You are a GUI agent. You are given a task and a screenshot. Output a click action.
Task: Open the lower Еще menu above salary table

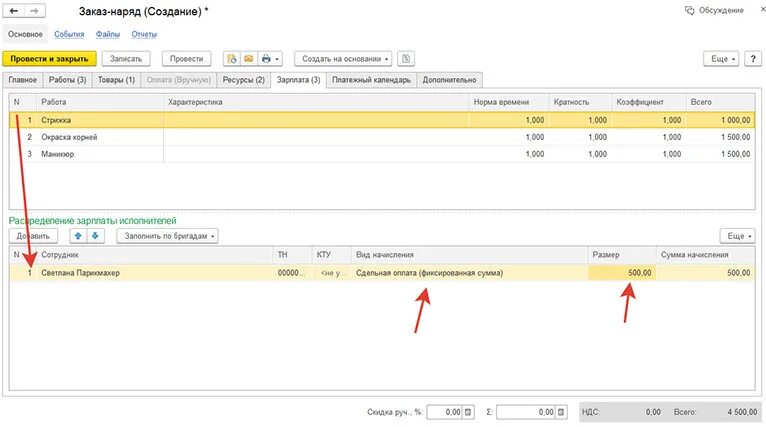pos(738,236)
